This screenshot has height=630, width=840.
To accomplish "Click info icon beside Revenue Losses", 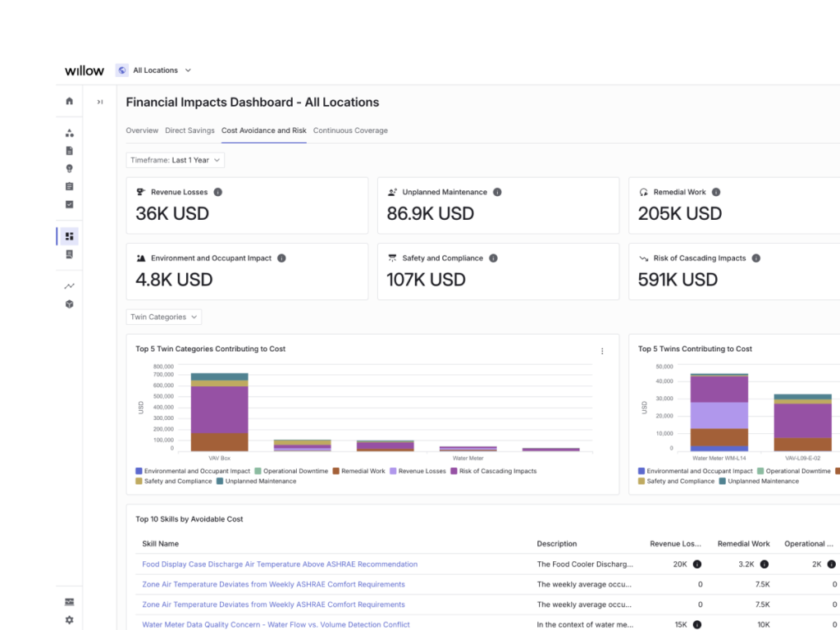I will 218,192.
